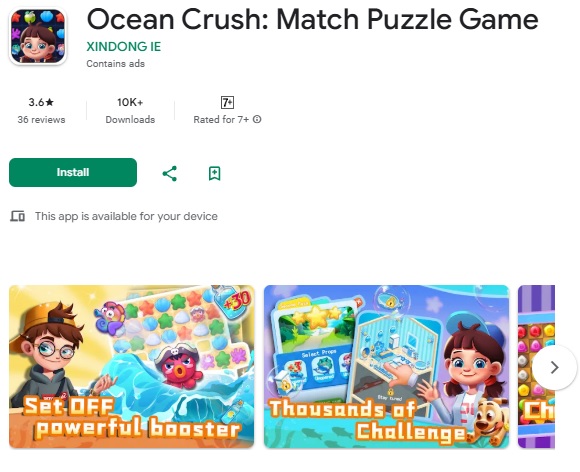
Task: Click the 7+ rating badge icon
Action: (x=227, y=102)
